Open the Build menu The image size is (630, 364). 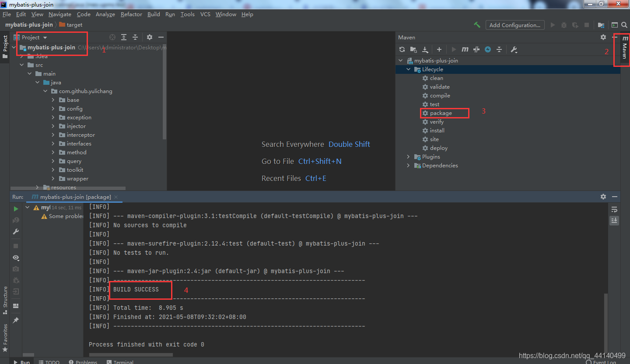pyautogui.click(x=154, y=14)
